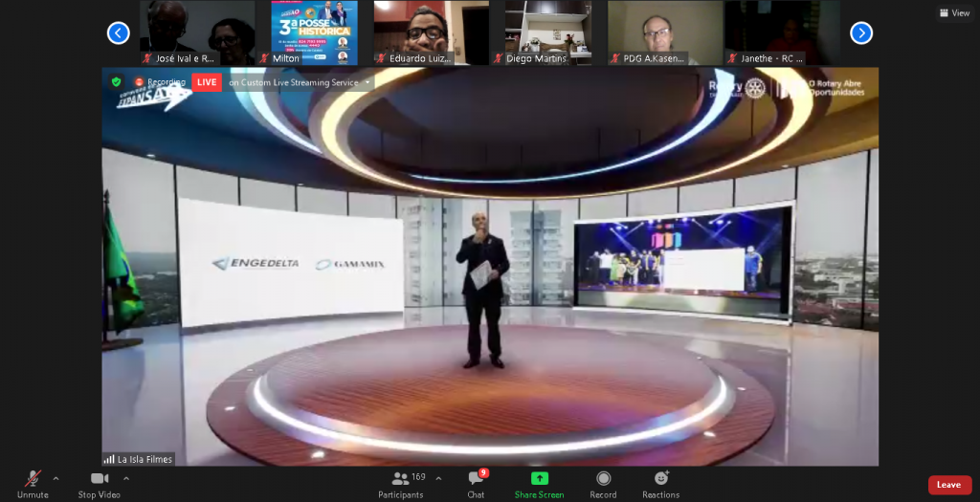Expand audio options next to Unmute
The height and width of the screenshot is (502, 980).
56,478
